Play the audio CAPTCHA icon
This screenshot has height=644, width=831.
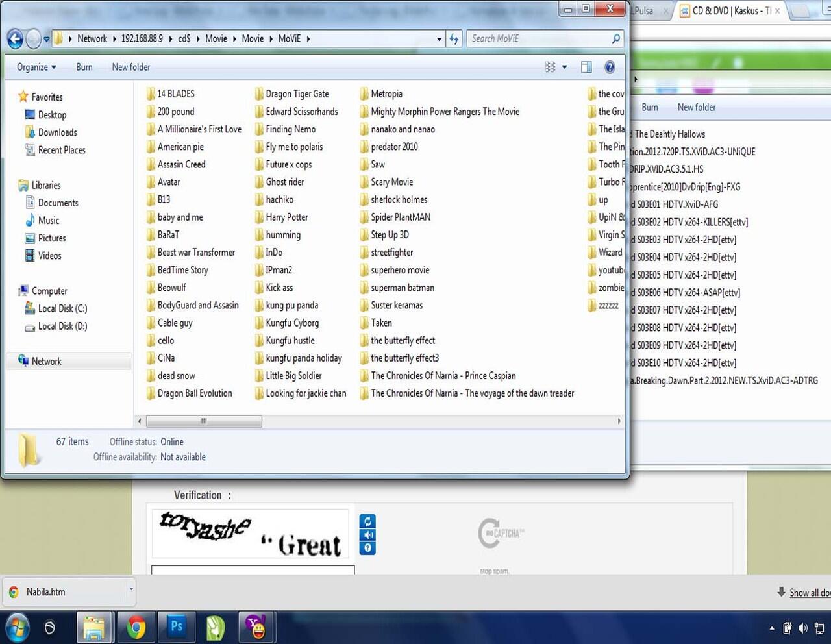pyautogui.click(x=367, y=535)
